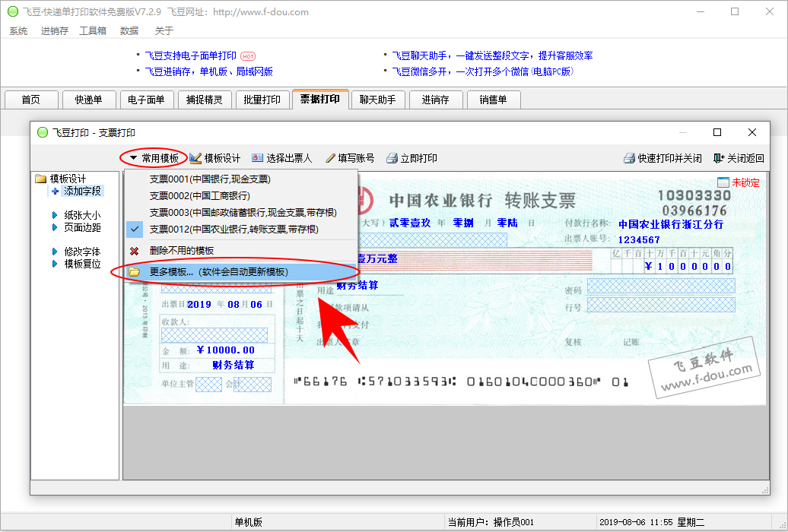Viewport: 788px width, 532px height.
Task: Click the green circle icon in 支票打印 title
Action: (x=43, y=132)
